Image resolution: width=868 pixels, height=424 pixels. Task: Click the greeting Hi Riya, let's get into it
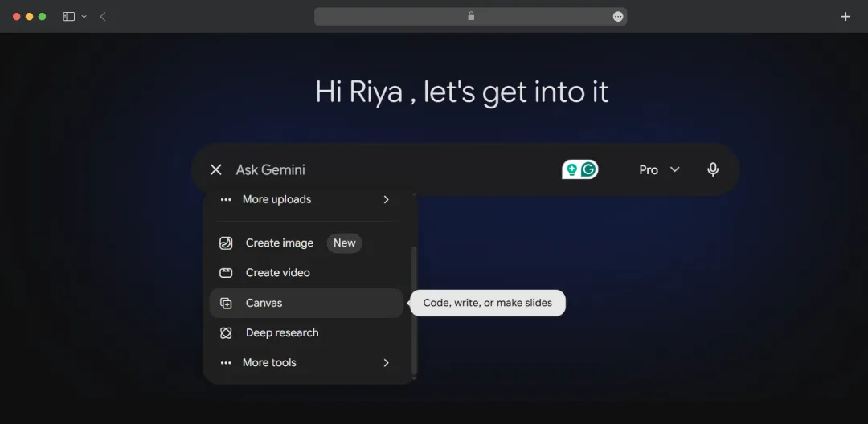[462, 92]
